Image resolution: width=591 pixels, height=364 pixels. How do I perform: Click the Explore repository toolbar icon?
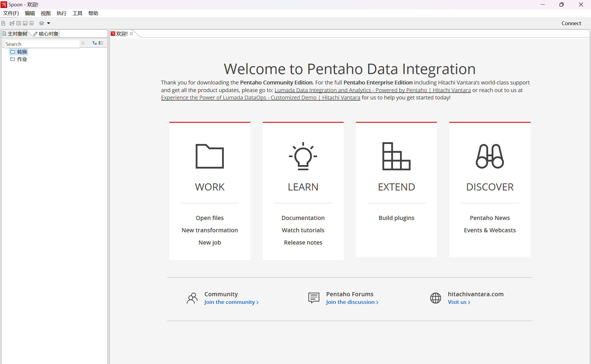(x=19, y=23)
